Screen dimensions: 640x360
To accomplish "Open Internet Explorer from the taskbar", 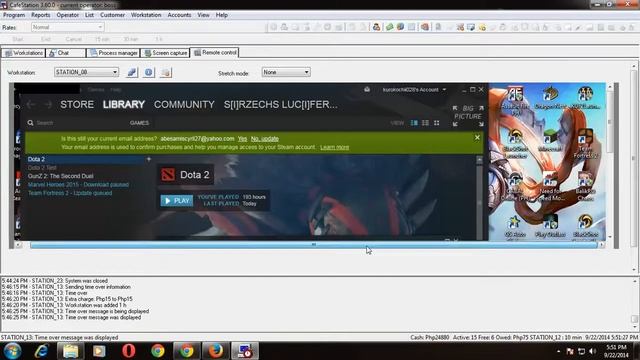I will coord(42,351).
